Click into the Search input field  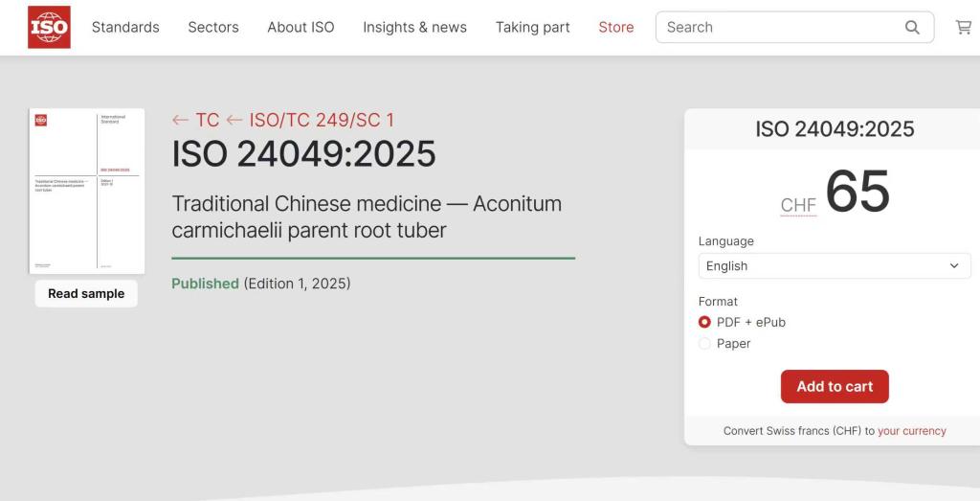click(x=780, y=27)
